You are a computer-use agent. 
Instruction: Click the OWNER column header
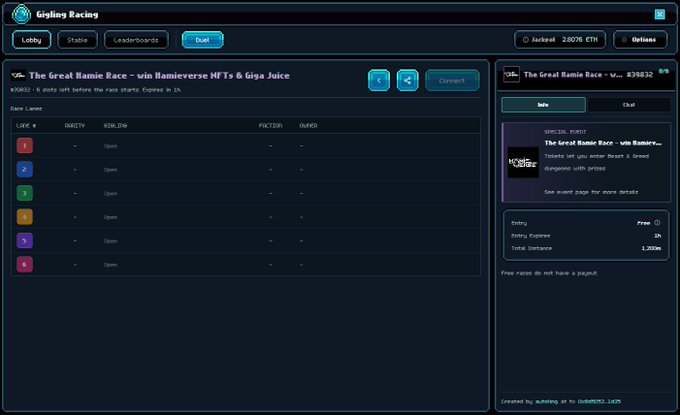point(308,125)
